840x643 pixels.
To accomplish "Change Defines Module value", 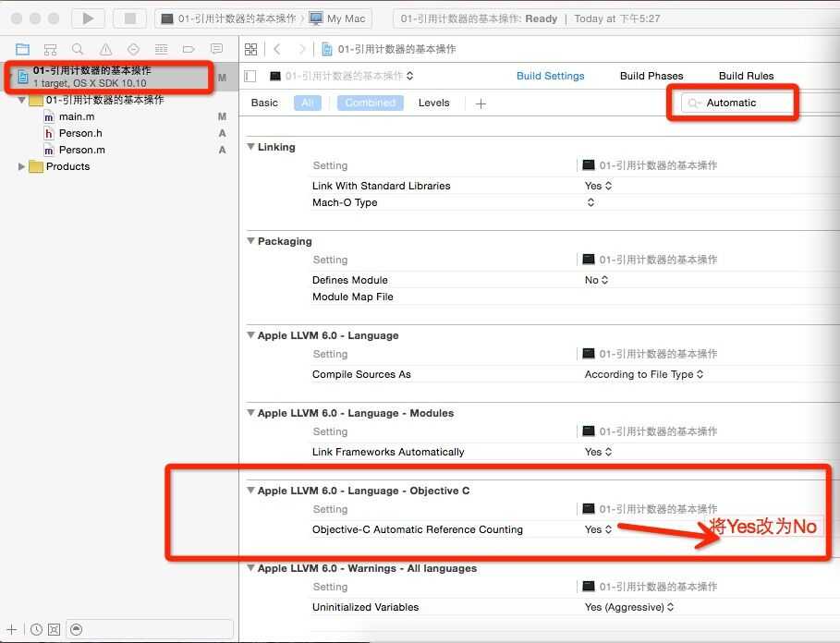I will click(x=596, y=280).
